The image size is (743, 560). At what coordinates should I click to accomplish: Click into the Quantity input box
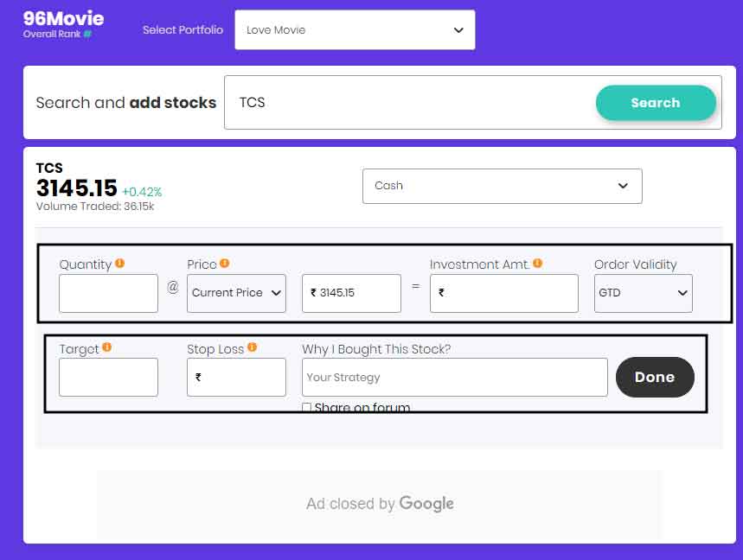coord(108,293)
